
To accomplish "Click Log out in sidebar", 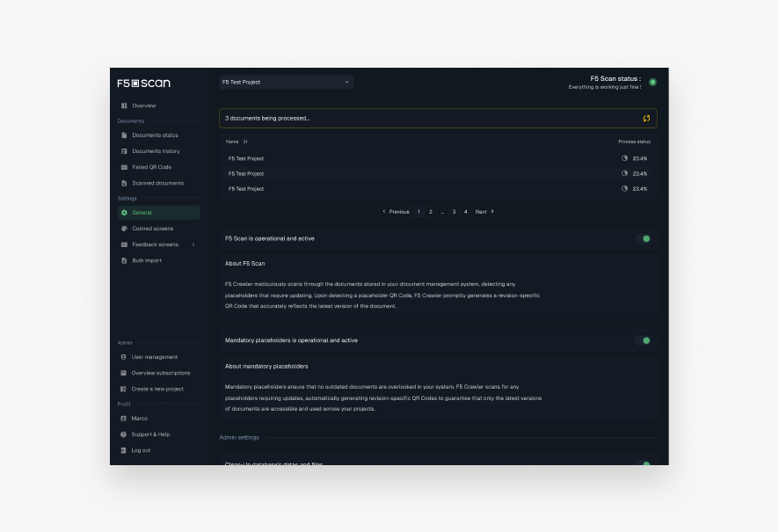I will [x=141, y=450].
